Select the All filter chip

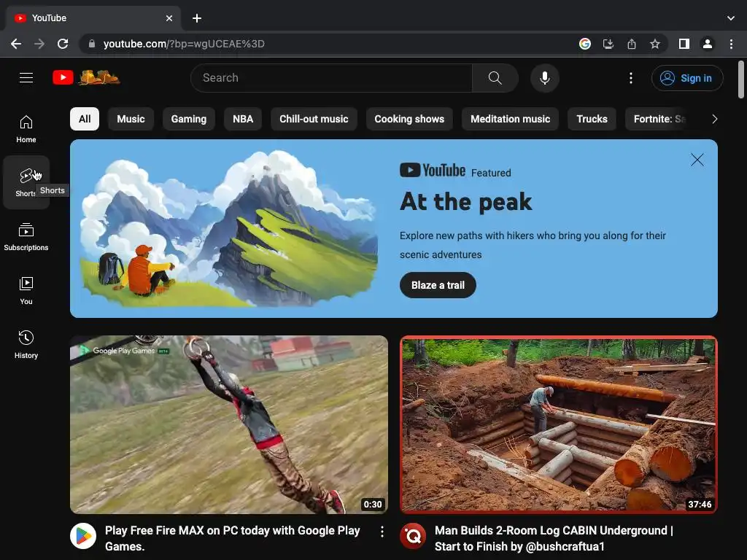tap(85, 119)
